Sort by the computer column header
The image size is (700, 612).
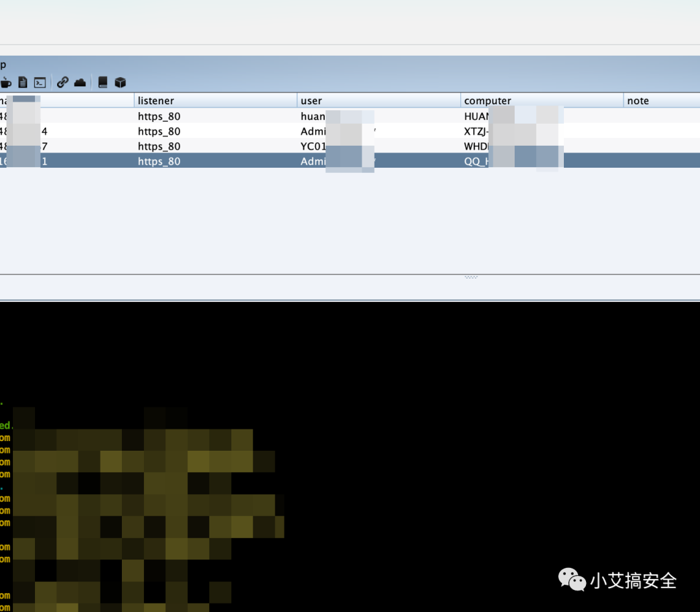coord(542,101)
